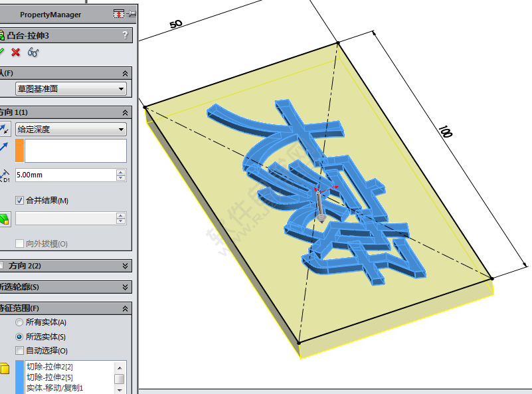Enable the 向外拔模(O) checkbox
Viewport: 532px width, 394px height.
tap(19, 244)
